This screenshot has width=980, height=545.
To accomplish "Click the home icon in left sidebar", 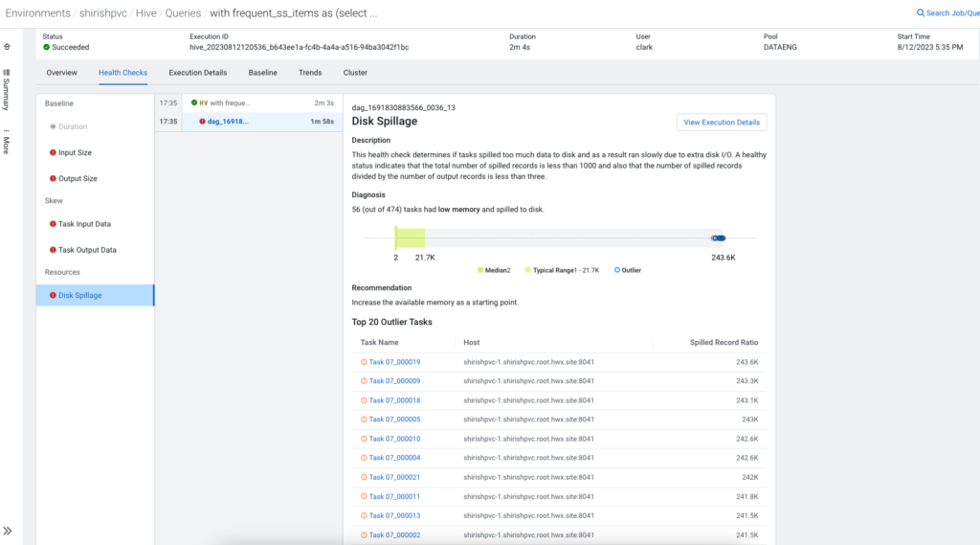I will pos(7,46).
